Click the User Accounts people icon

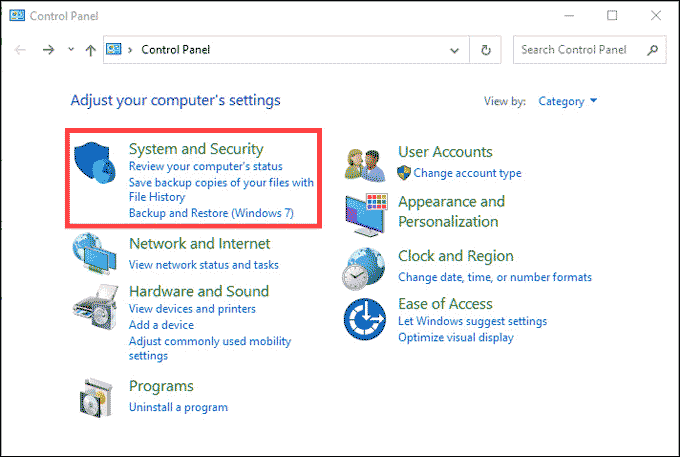365,162
